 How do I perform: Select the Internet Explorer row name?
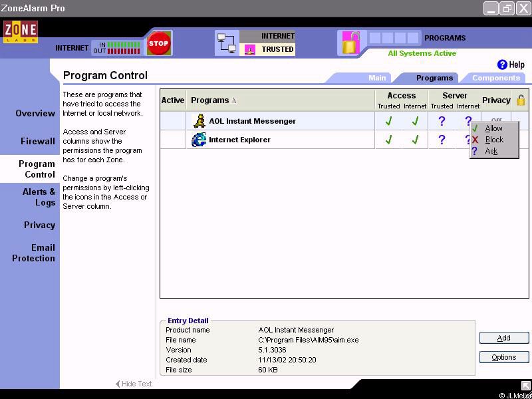(239, 140)
